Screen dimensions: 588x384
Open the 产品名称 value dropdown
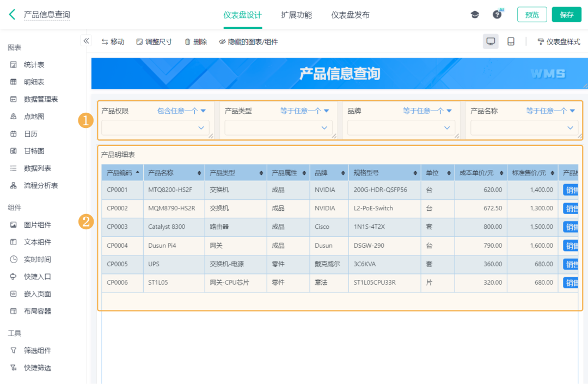tap(524, 128)
